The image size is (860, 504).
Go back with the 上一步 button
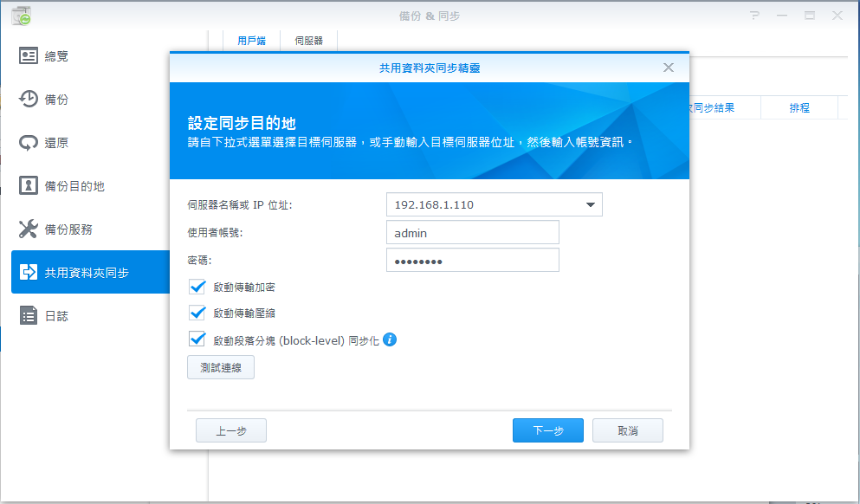[x=231, y=430]
